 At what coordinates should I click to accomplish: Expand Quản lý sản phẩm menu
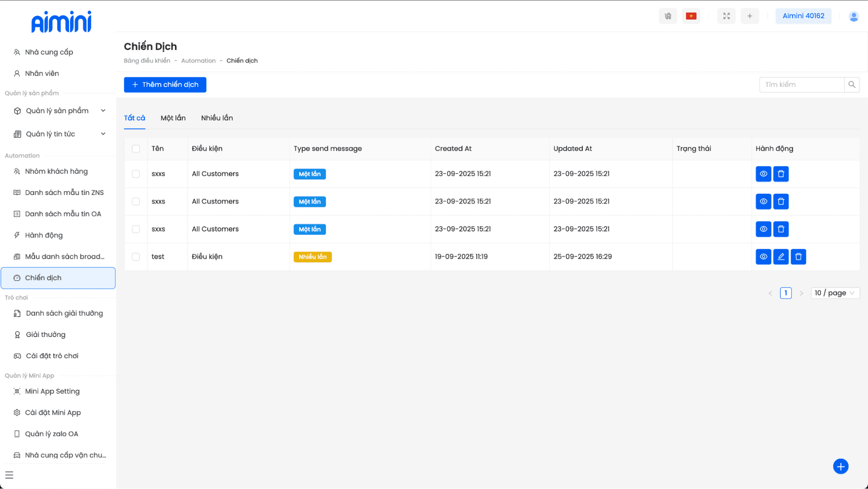pos(58,111)
